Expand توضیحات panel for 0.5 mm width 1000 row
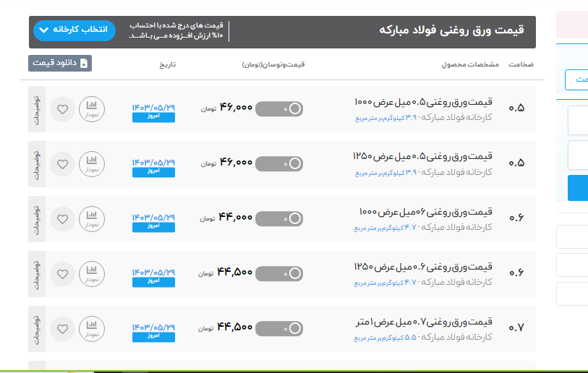The height and width of the screenshot is (373, 588). pyautogui.click(x=37, y=109)
